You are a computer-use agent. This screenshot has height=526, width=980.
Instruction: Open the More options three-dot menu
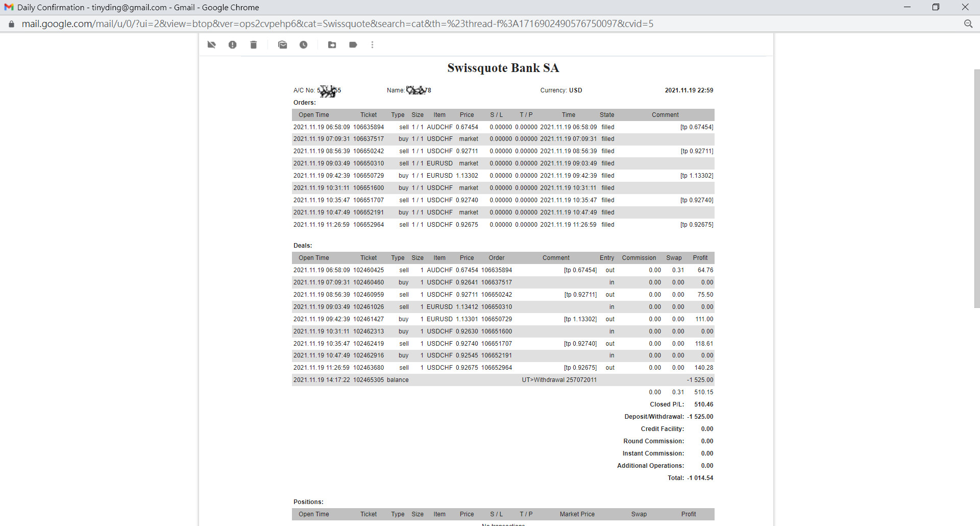[x=373, y=45]
